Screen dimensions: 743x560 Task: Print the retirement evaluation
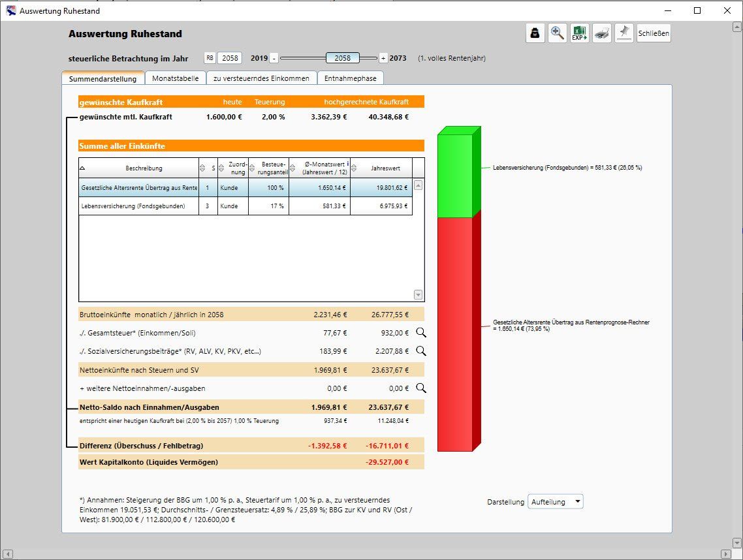click(601, 34)
